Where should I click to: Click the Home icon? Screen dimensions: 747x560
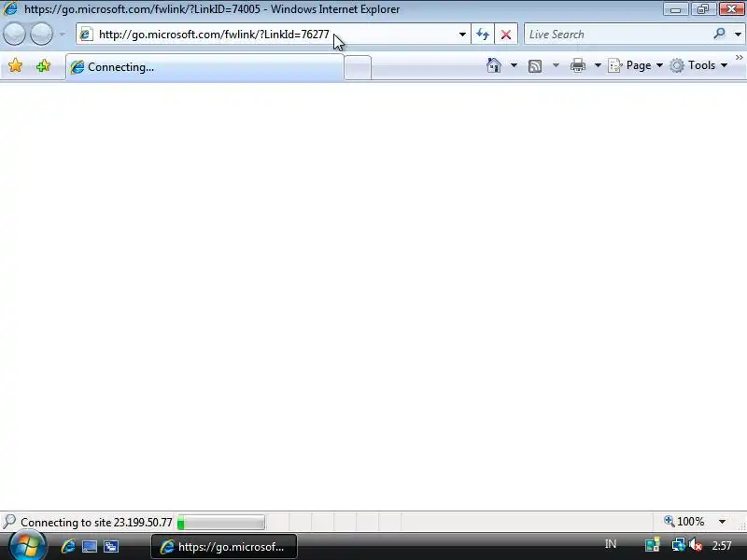coord(494,65)
